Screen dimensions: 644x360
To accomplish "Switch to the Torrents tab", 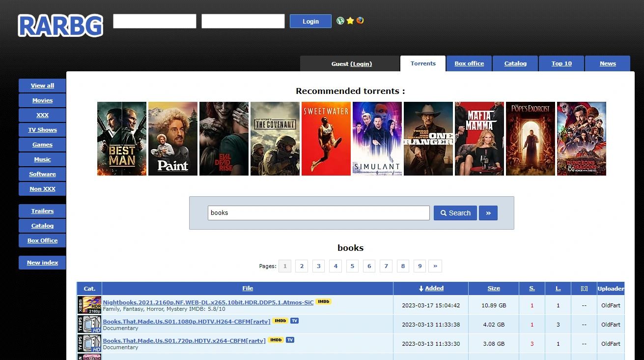I will pos(423,63).
